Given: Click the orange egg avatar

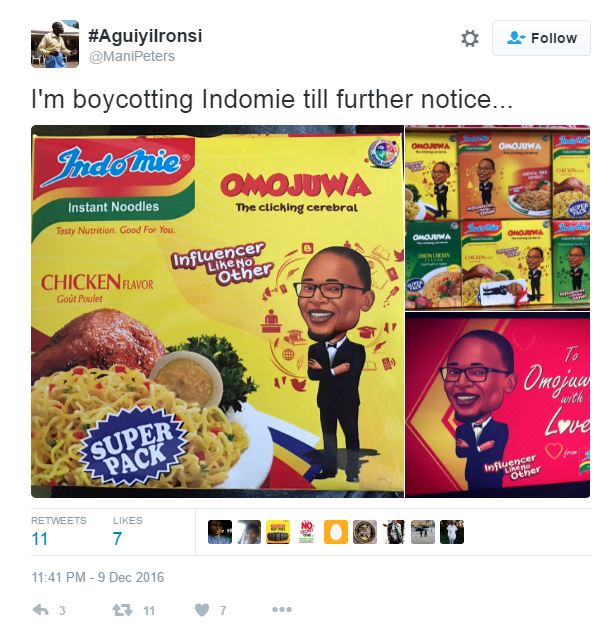Looking at the screenshot, I should 336,532.
